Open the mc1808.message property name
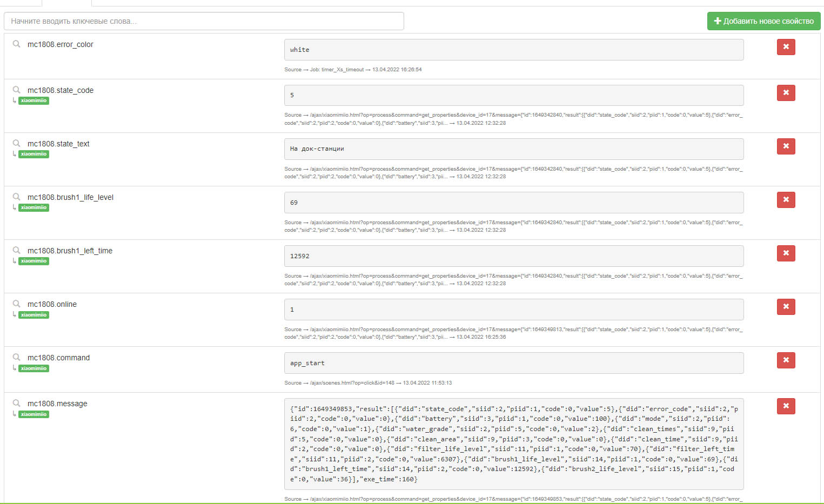The height and width of the screenshot is (504, 824). tap(57, 404)
